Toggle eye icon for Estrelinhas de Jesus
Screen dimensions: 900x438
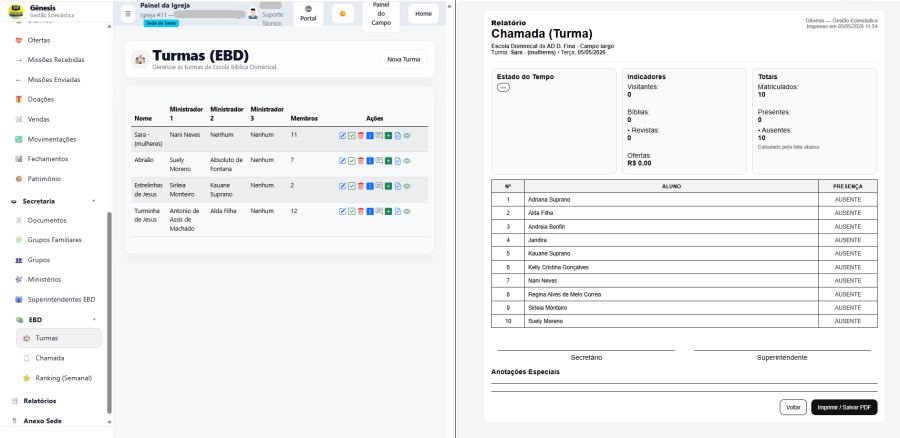(407, 186)
